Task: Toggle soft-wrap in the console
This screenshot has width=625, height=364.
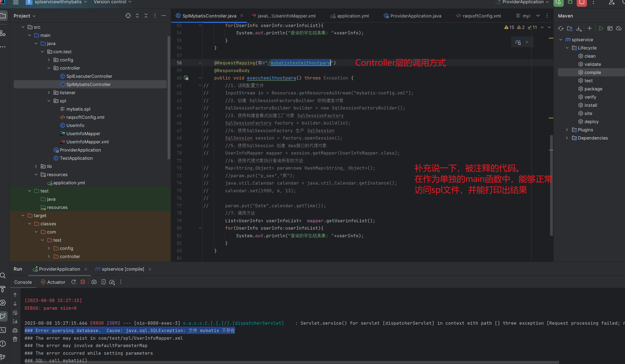Action: coord(15,313)
